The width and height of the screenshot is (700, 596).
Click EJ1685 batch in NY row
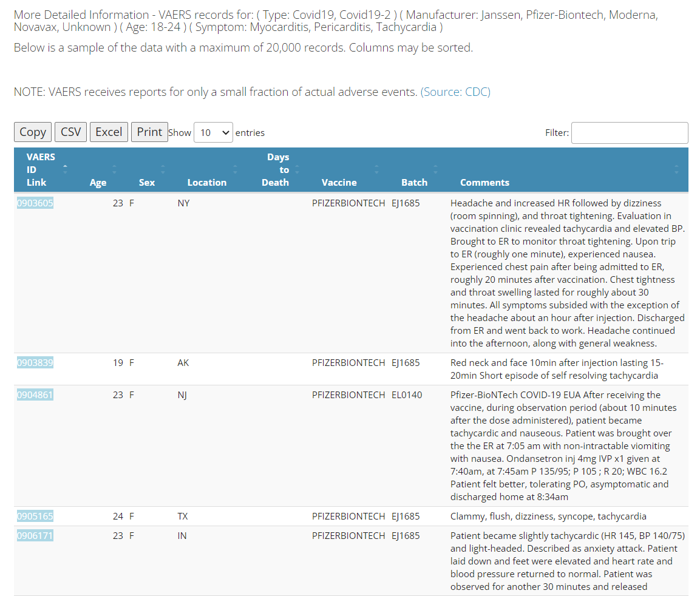[x=406, y=203]
